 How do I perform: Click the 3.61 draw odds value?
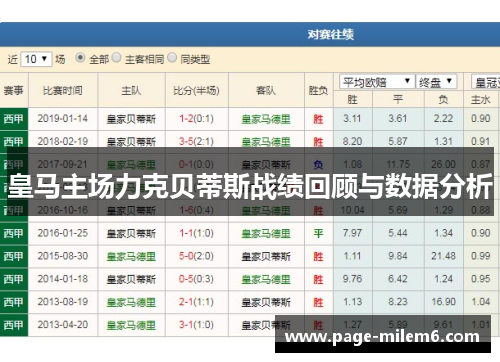click(x=398, y=119)
